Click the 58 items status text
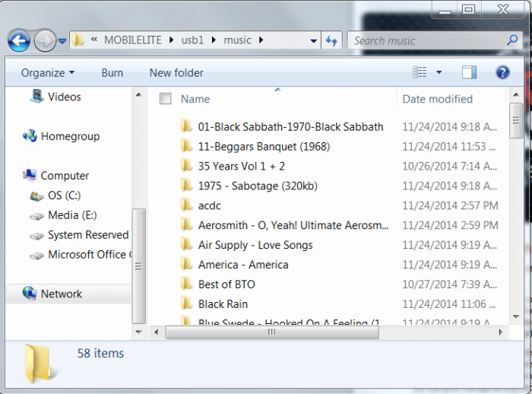The image size is (532, 394). pos(100,353)
